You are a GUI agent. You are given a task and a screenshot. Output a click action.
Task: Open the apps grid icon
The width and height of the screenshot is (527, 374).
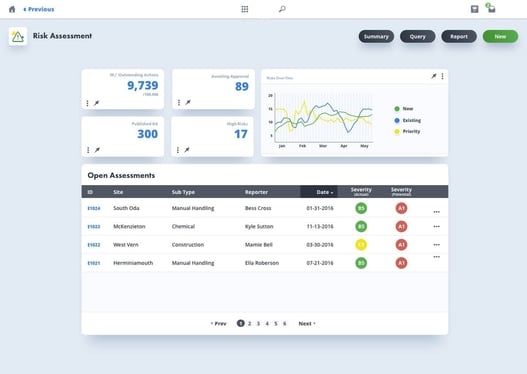245,9
